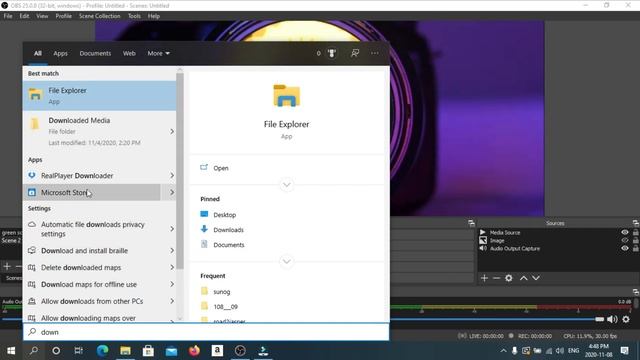
Task: Click the rewards trophy icon
Action: click(x=331, y=53)
